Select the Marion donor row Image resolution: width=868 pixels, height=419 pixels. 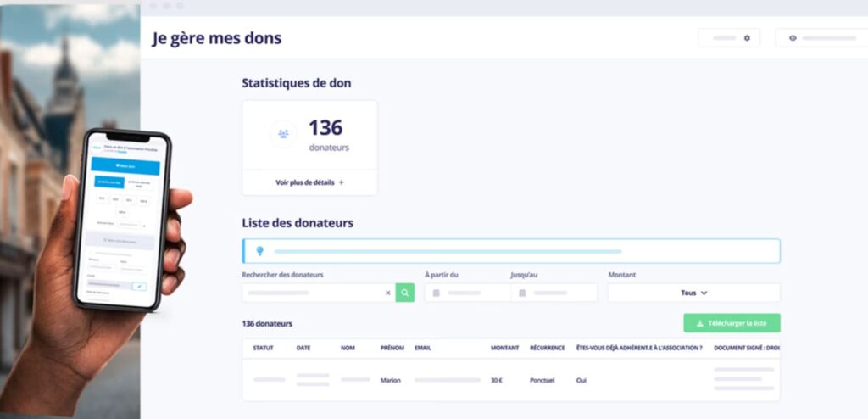[511, 380]
